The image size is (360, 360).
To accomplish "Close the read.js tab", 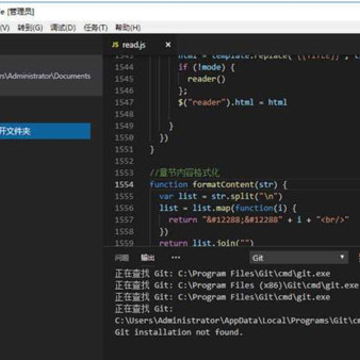I will 168,45.
